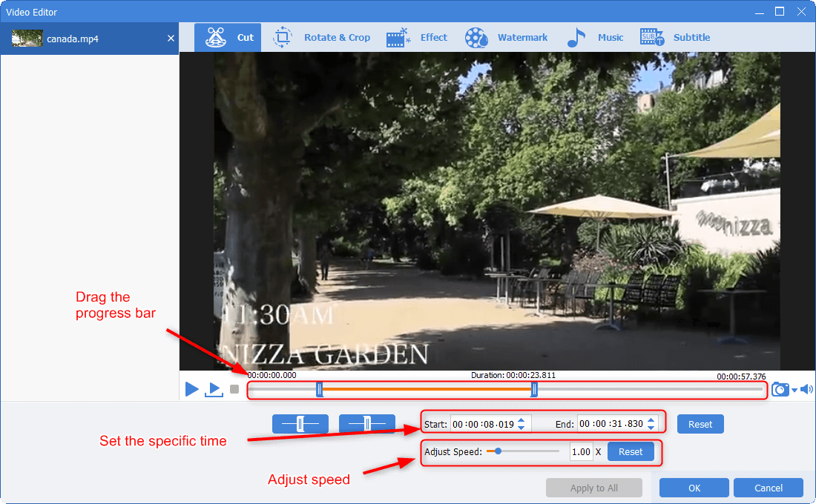Click the Duration: 00:00:23.811 text
Screen dimensions: 816x504
tap(513, 375)
